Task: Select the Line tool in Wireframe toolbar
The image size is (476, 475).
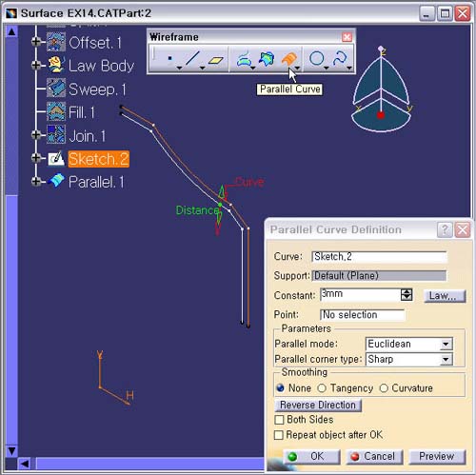Action: (192, 58)
